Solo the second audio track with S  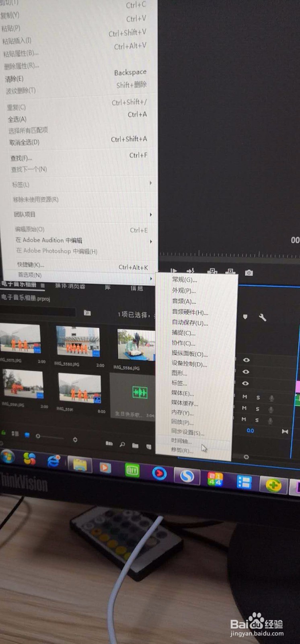(257, 409)
